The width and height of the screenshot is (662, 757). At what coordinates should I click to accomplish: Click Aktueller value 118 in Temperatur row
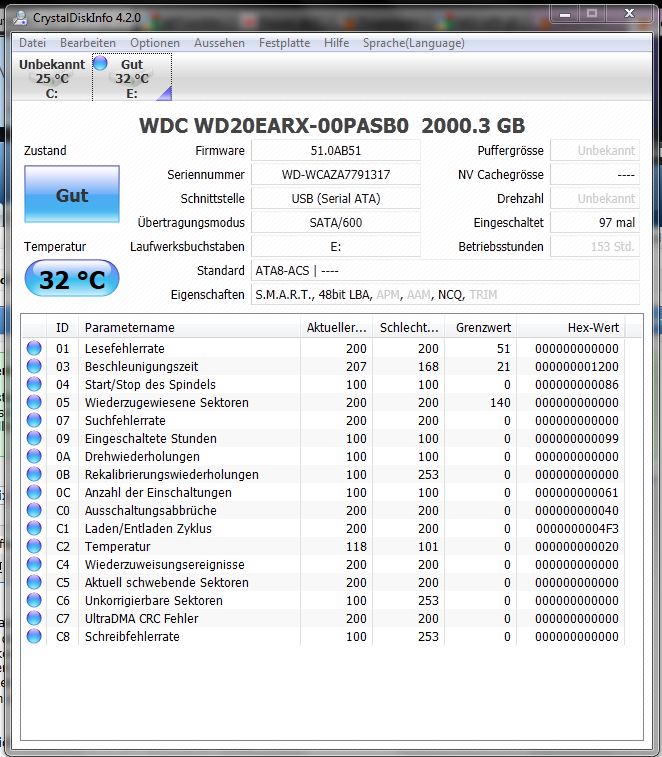click(356, 547)
